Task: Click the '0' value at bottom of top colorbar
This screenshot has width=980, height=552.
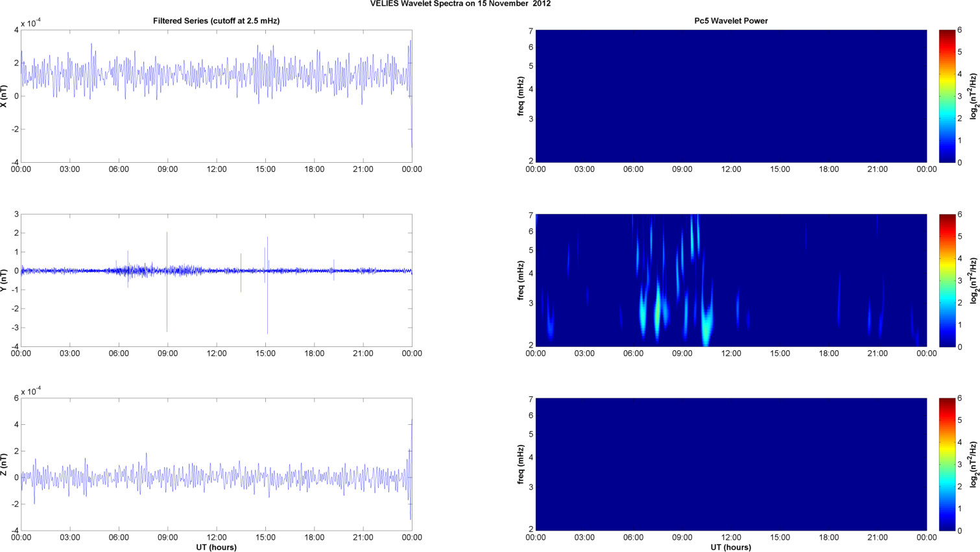Action: pos(960,162)
